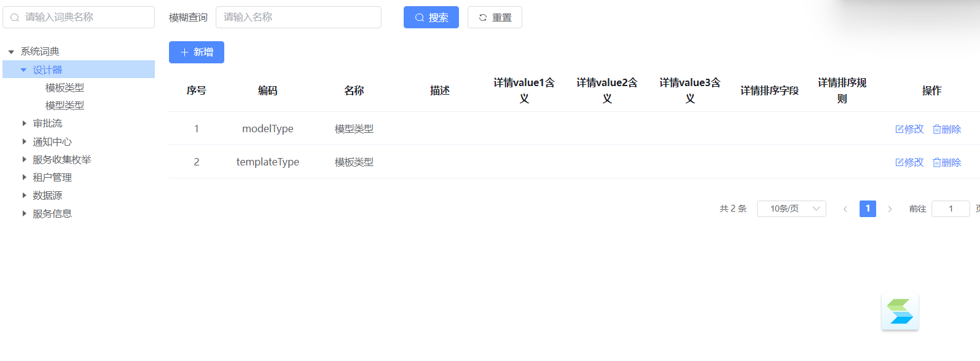Expand the 服务信息 tree node

(24, 213)
